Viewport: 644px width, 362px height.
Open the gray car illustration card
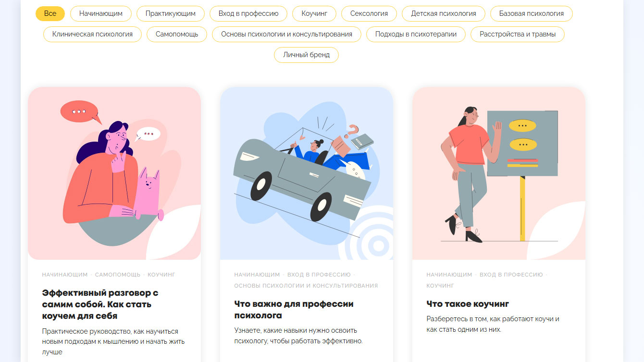307,173
